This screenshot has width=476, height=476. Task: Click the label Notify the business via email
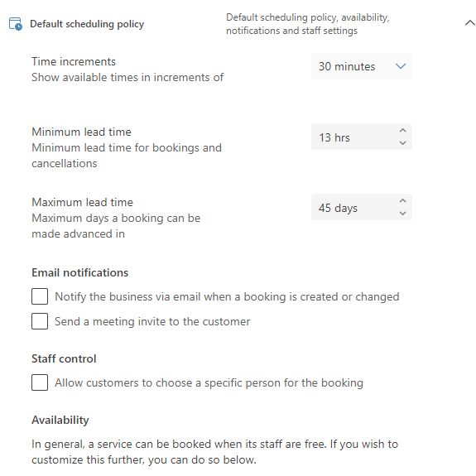pos(227,297)
